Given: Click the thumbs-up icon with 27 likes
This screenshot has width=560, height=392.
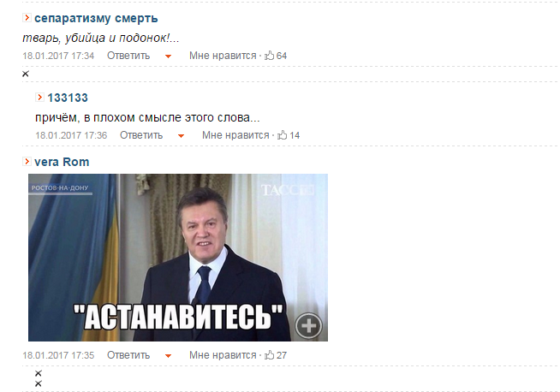Looking at the screenshot, I should pyautogui.click(x=269, y=355).
